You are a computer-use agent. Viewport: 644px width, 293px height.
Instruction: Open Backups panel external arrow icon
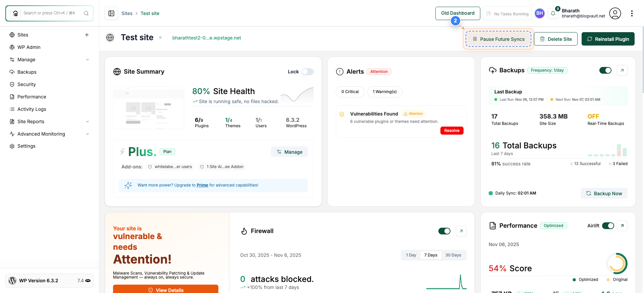point(622,70)
